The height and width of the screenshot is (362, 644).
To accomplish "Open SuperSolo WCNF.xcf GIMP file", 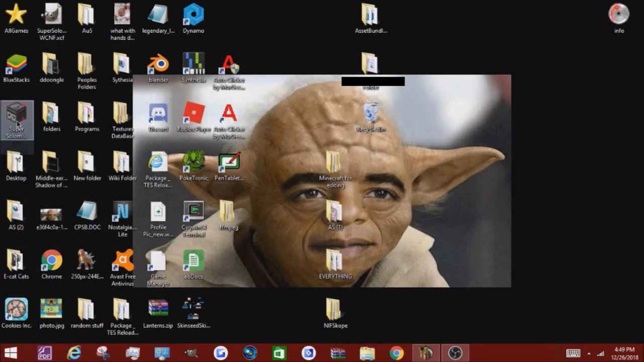I will [51, 22].
